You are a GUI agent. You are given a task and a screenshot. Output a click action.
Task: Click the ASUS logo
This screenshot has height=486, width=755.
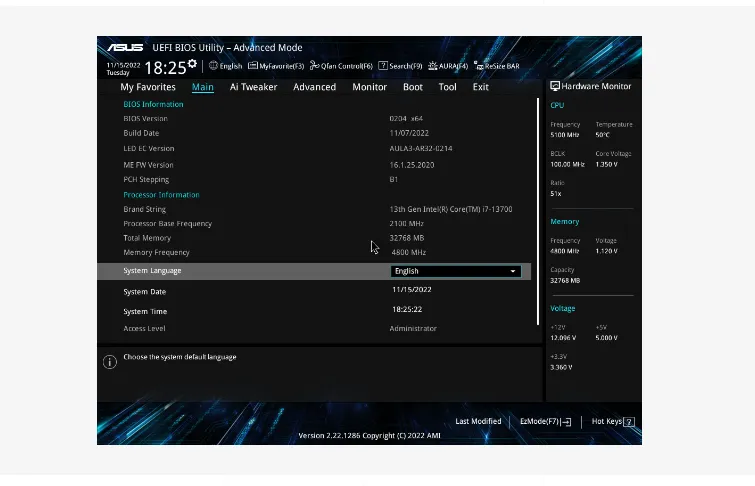click(125, 47)
